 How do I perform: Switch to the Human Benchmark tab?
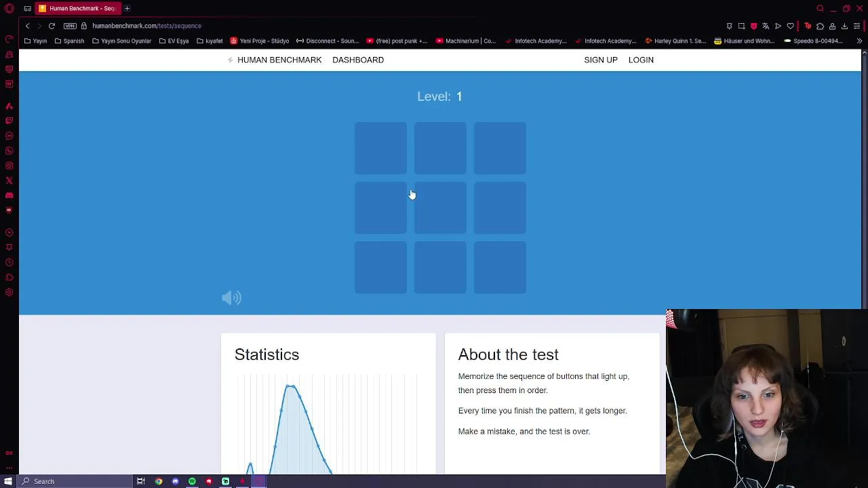click(x=77, y=8)
